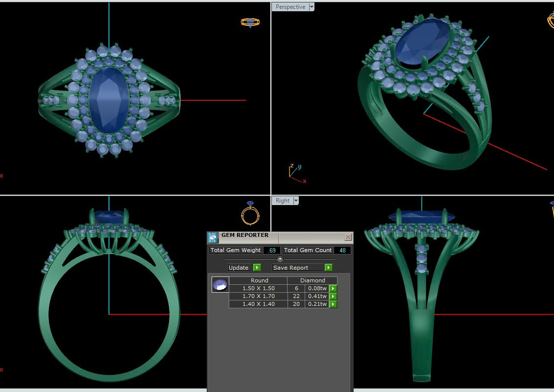Click the Update button label

pos(239,268)
